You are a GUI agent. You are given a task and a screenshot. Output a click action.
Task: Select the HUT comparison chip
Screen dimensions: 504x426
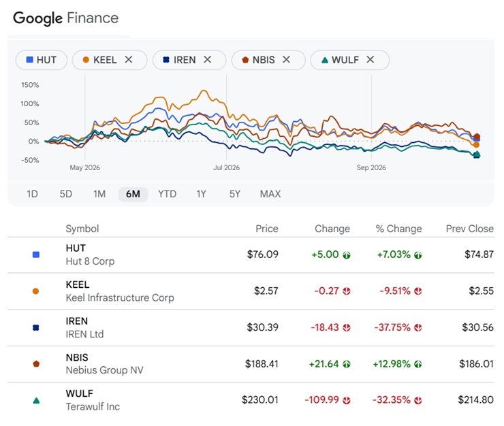coord(42,60)
